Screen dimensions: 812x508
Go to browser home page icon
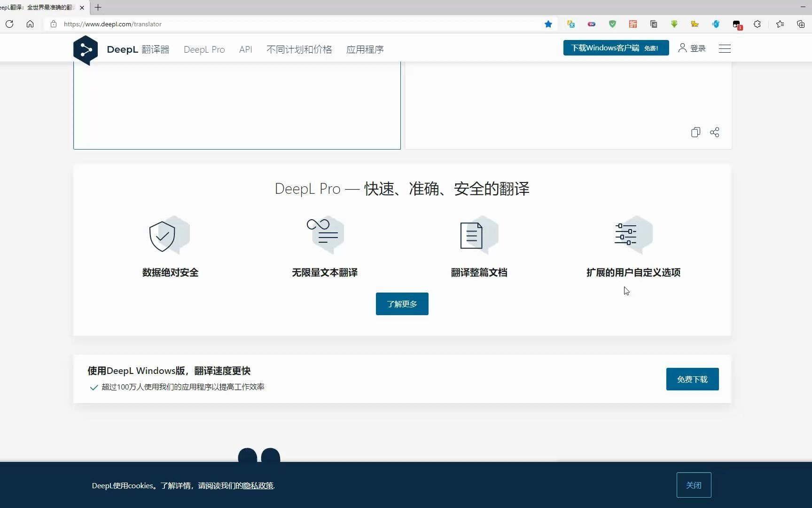30,24
